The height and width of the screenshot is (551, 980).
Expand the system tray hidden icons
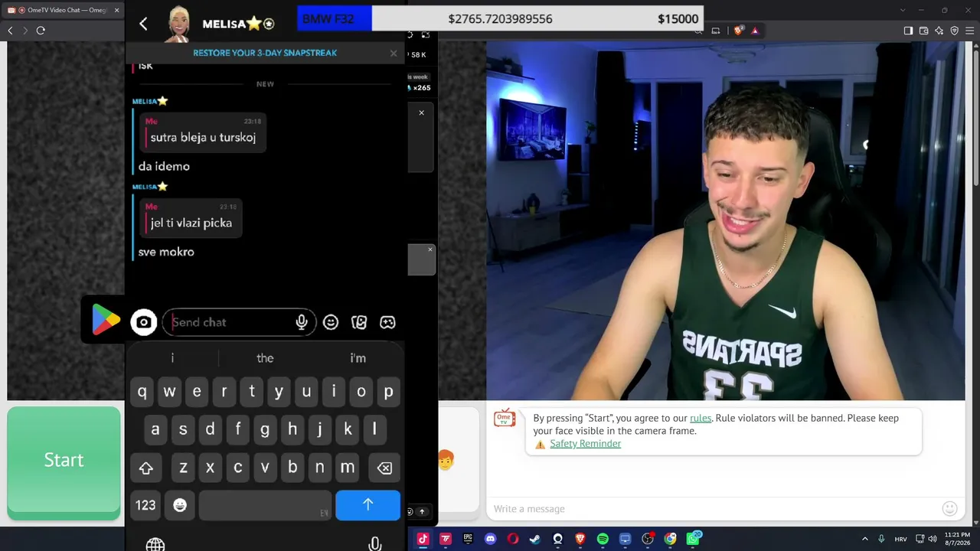865,539
